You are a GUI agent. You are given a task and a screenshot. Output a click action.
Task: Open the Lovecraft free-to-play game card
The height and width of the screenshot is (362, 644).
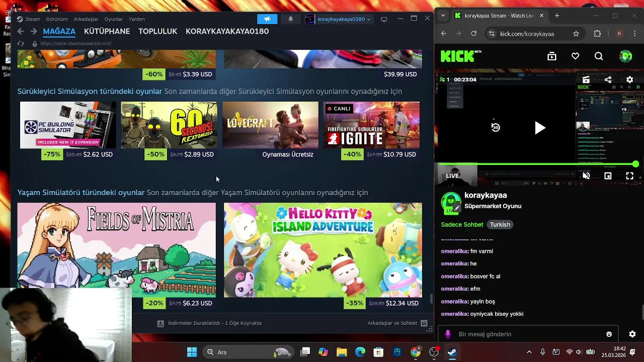click(x=270, y=125)
